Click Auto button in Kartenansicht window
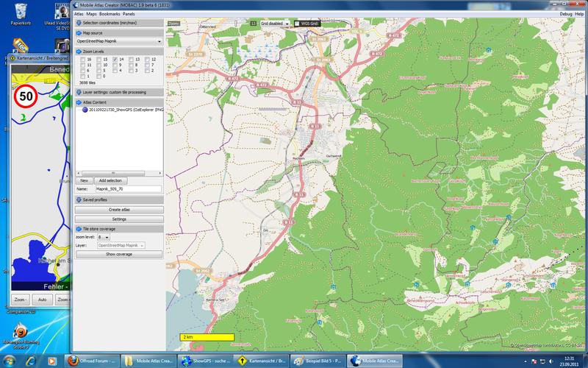Viewport: 588px width, 368px height. tap(42, 300)
